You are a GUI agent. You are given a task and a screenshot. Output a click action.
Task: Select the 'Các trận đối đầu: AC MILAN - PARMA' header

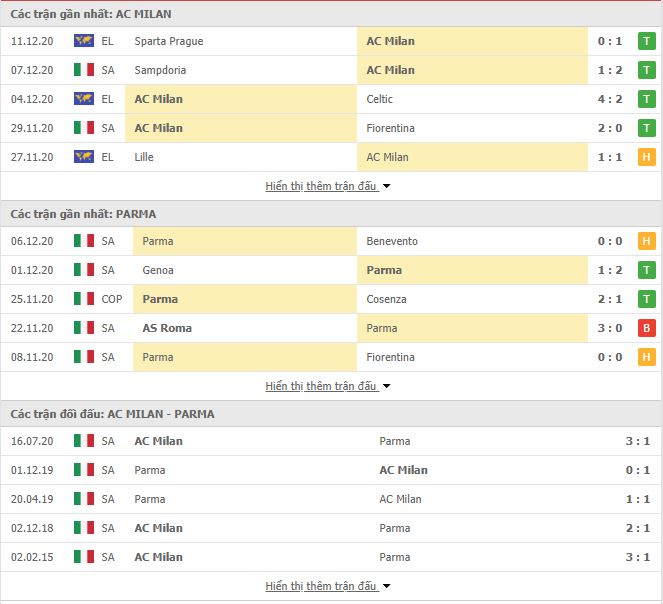coord(112,414)
